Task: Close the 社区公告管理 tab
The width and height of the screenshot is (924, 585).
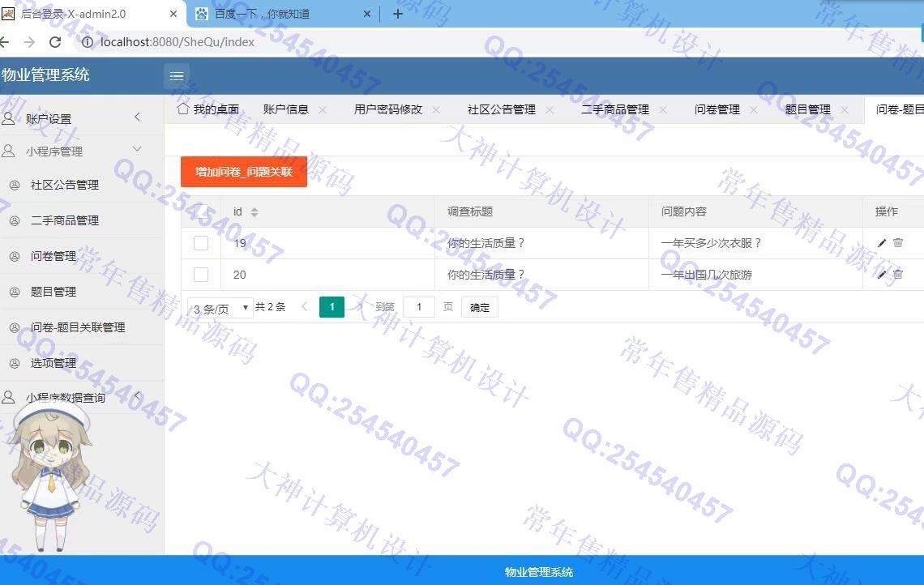Action: [x=550, y=109]
